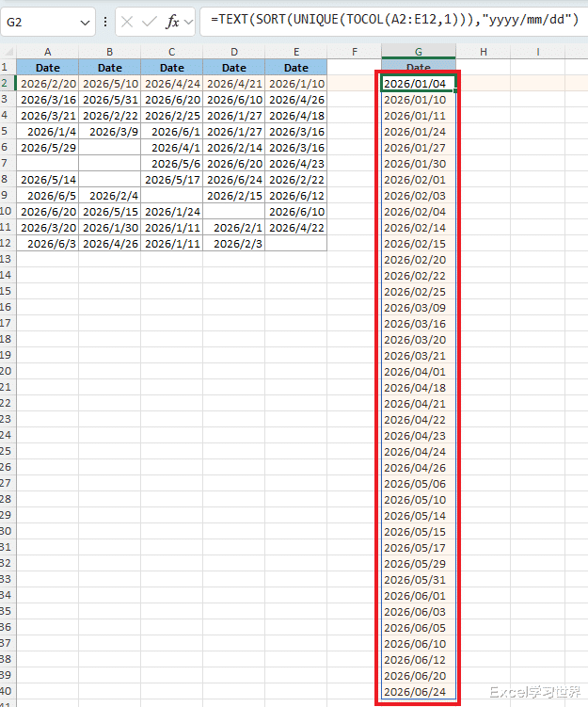
Task: Select column F header
Action: (x=355, y=52)
